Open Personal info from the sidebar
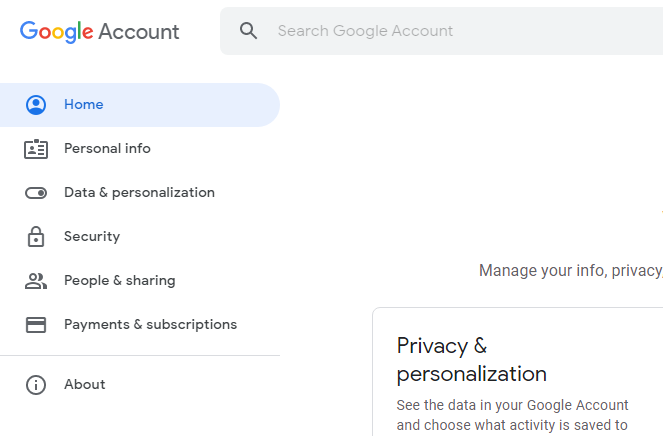The image size is (663, 436). tap(107, 148)
